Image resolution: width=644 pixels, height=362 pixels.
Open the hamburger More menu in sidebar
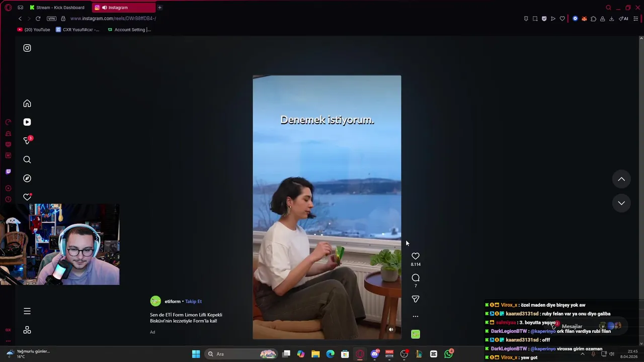pyautogui.click(x=27, y=311)
